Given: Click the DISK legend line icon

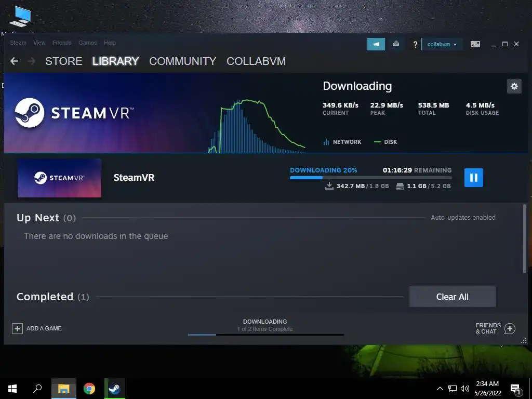Looking at the screenshot, I should click(377, 142).
